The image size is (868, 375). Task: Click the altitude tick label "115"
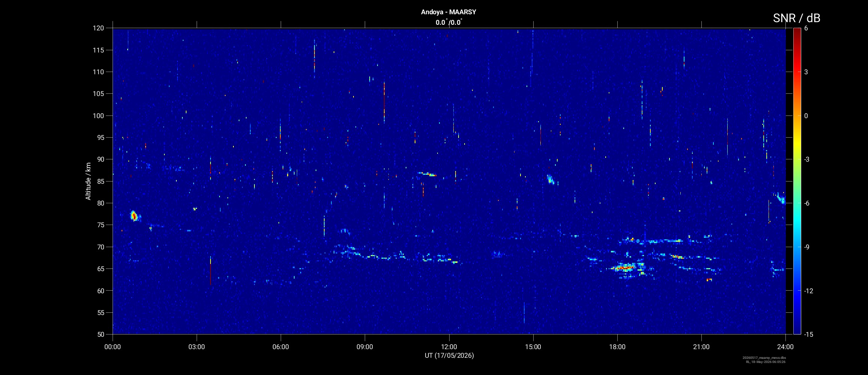coord(98,50)
